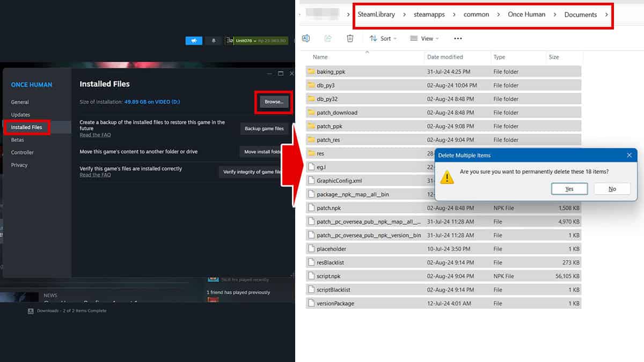644x362 pixels.
Task: Click the Browse button for installed files
Action: (274, 102)
